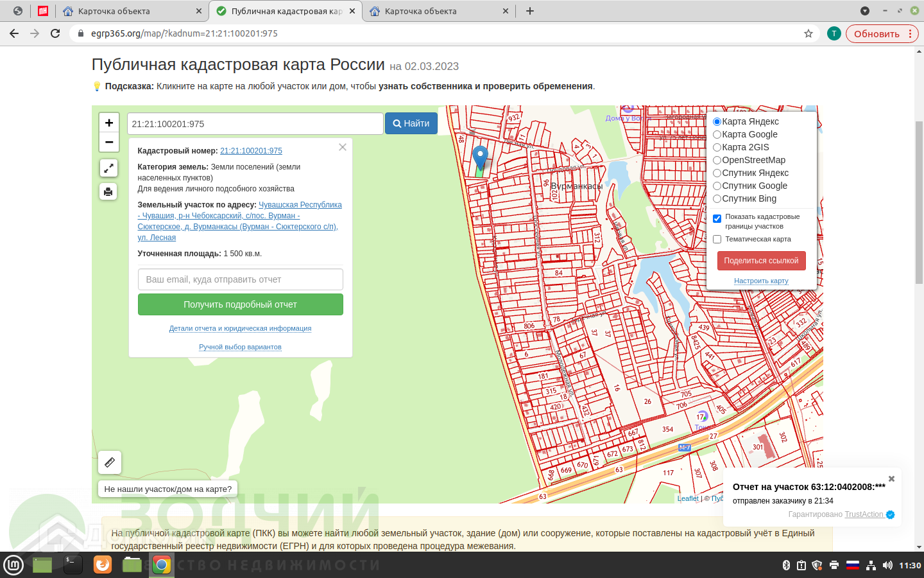Zoom out on the cadastral map
924x578 pixels.
tap(109, 142)
